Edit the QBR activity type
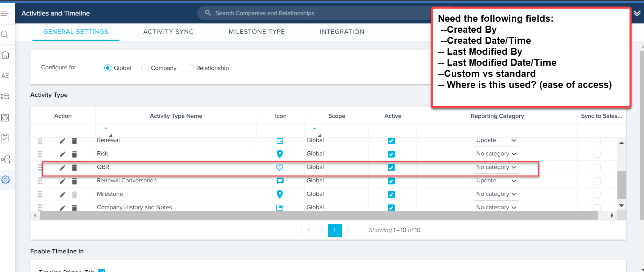 click(x=62, y=168)
